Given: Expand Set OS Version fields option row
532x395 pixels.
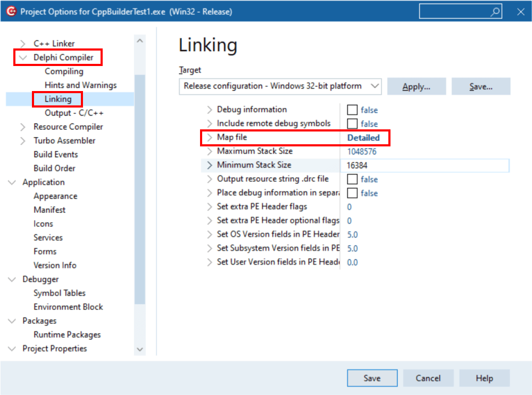Looking at the screenshot, I should 210,234.
